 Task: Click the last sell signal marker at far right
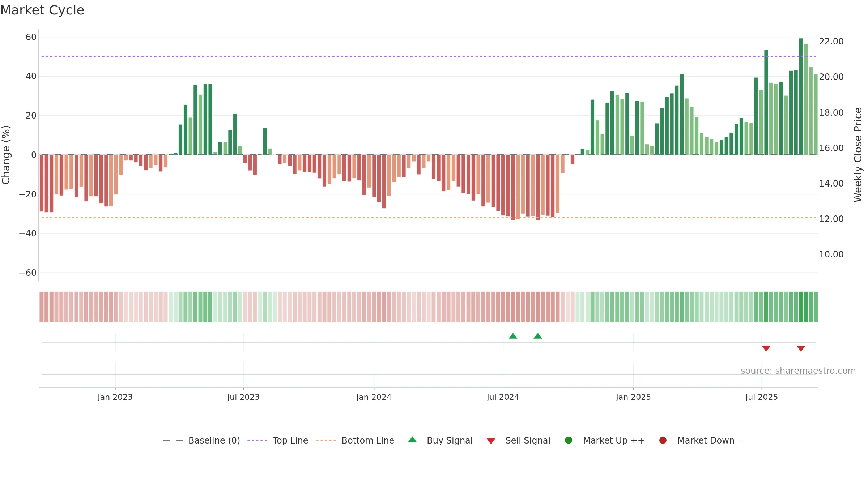pos(801,348)
